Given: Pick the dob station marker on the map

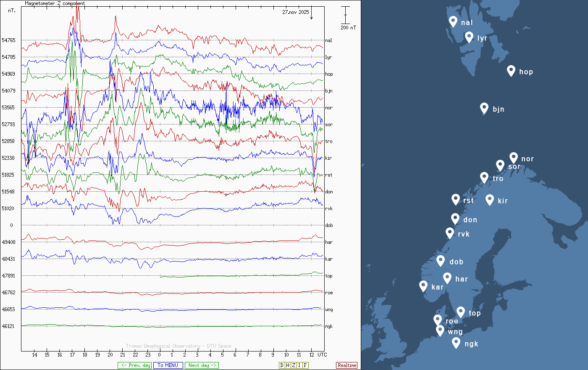Looking at the screenshot, I should coord(441,261).
